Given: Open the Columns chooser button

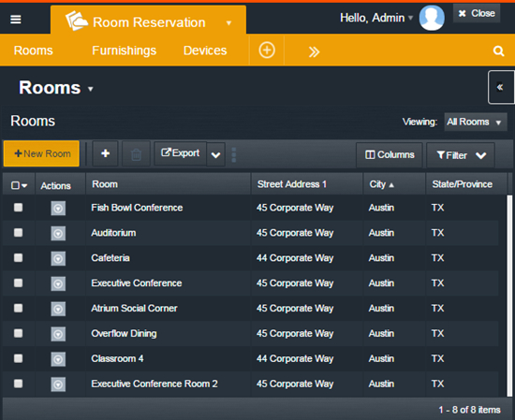Looking at the screenshot, I should click(390, 155).
